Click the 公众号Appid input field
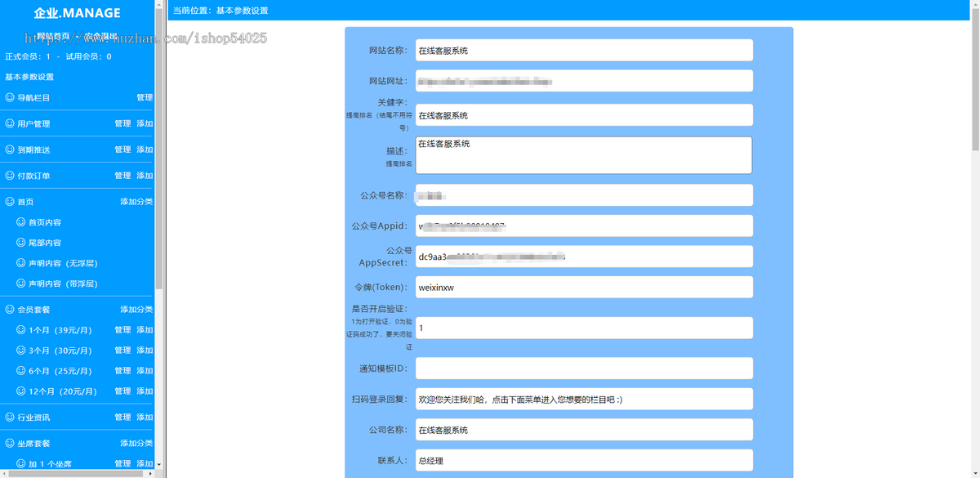980x478 pixels. click(x=584, y=226)
